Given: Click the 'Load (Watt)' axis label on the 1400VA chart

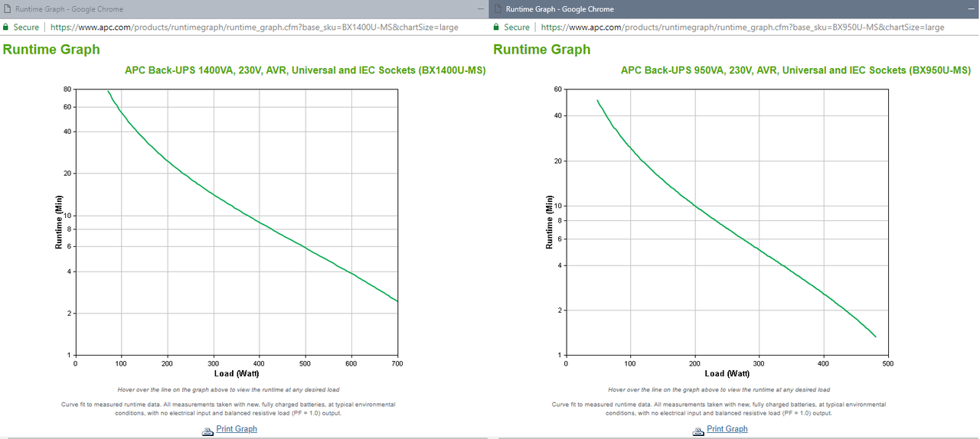Looking at the screenshot, I should pyautogui.click(x=236, y=374).
